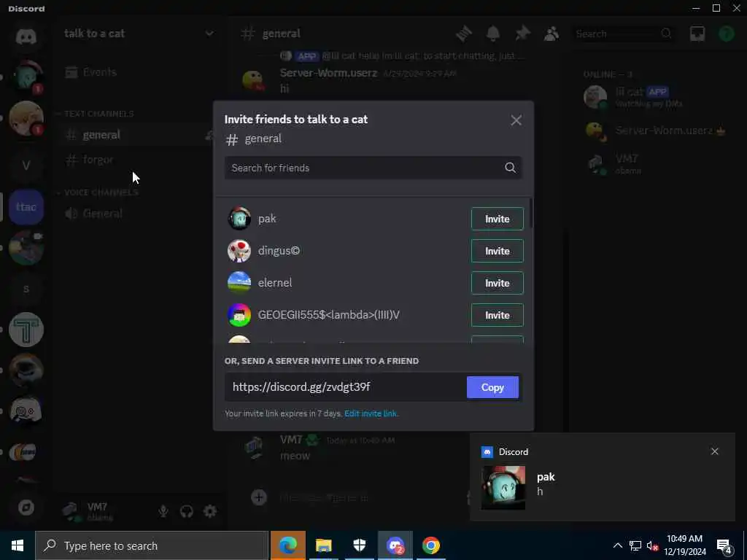Open the Threads icon in channel header

pos(463,34)
